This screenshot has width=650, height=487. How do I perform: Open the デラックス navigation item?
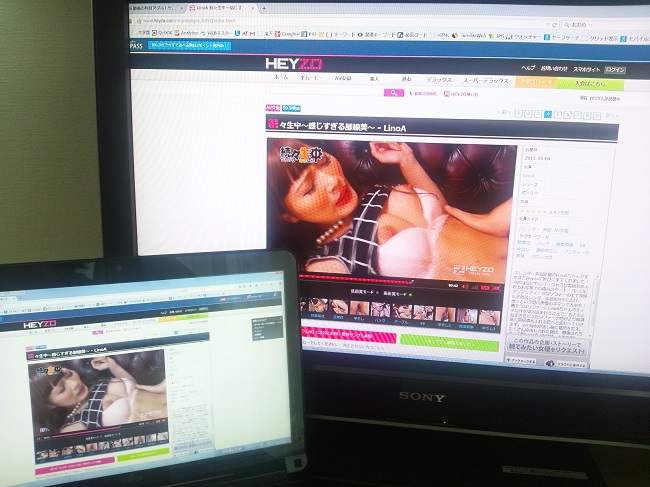439,80
